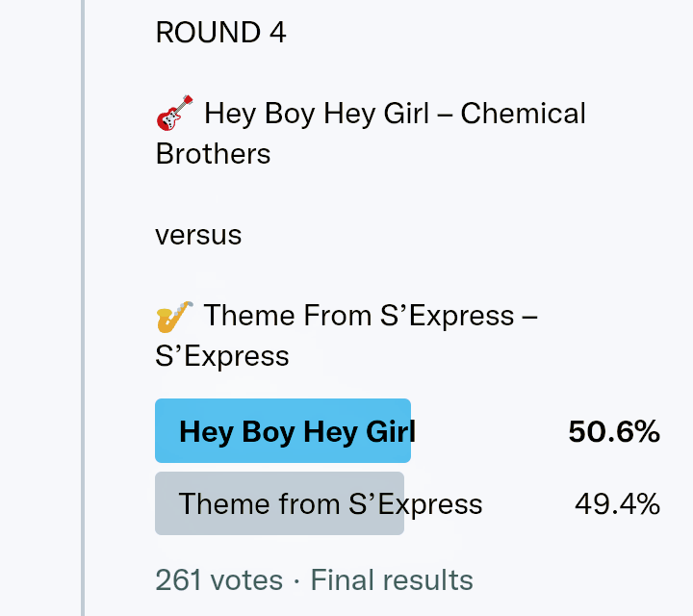Image resolution: width=693 pixels, height=616 pixels.
Task: Click the S'Express artist name on the wrapped line
Action: (x=221, y=356)
